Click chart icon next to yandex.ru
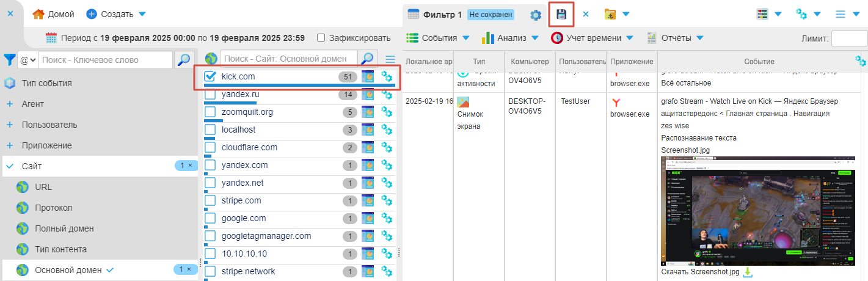 click(x=368, y=95)
